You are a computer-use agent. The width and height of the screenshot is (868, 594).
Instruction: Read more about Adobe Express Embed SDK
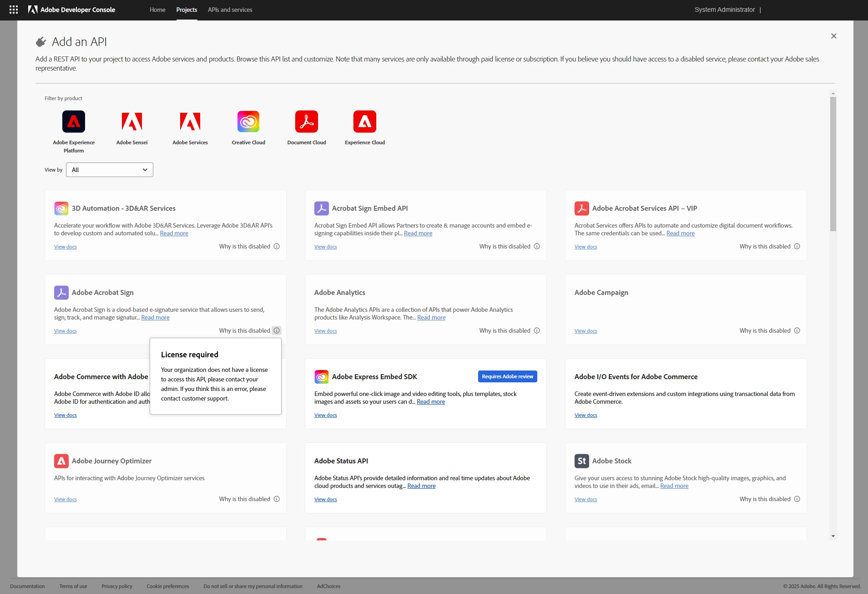[431, 402]
